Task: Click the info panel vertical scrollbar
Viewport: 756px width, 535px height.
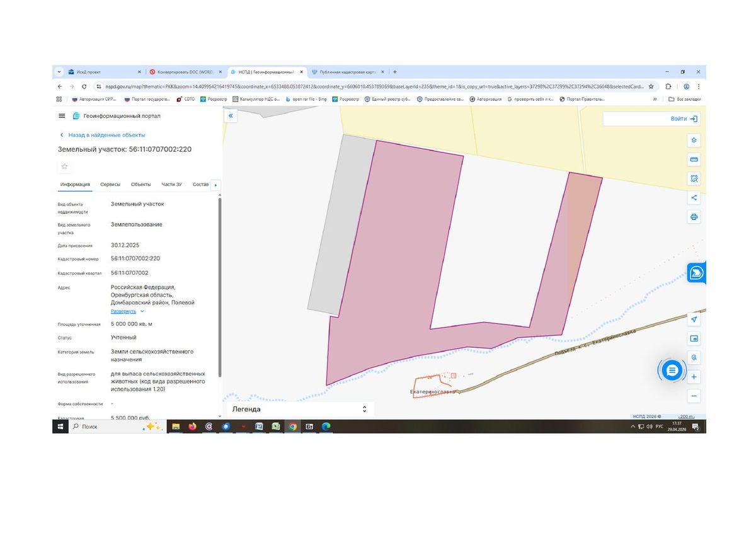Action: (x=219, y=287)
